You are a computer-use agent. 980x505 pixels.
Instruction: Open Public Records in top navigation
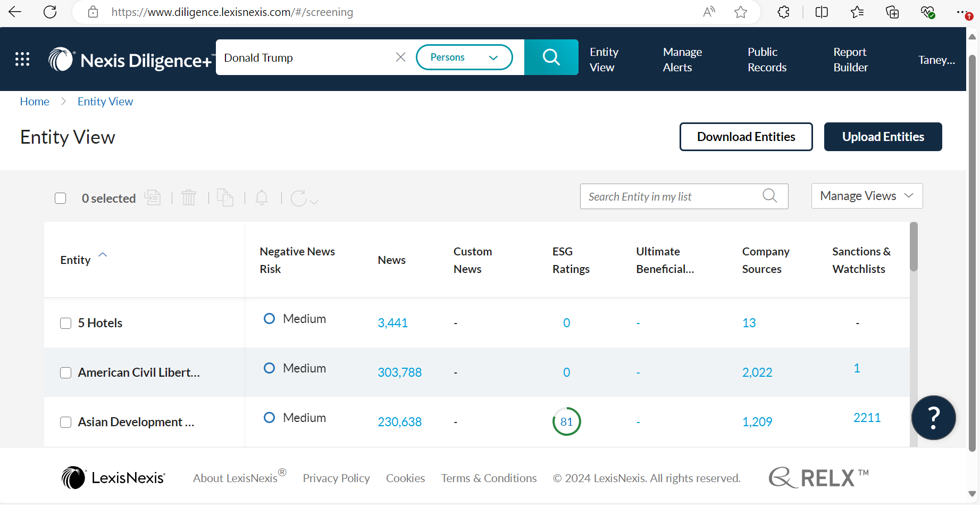(x=767, y=60)
